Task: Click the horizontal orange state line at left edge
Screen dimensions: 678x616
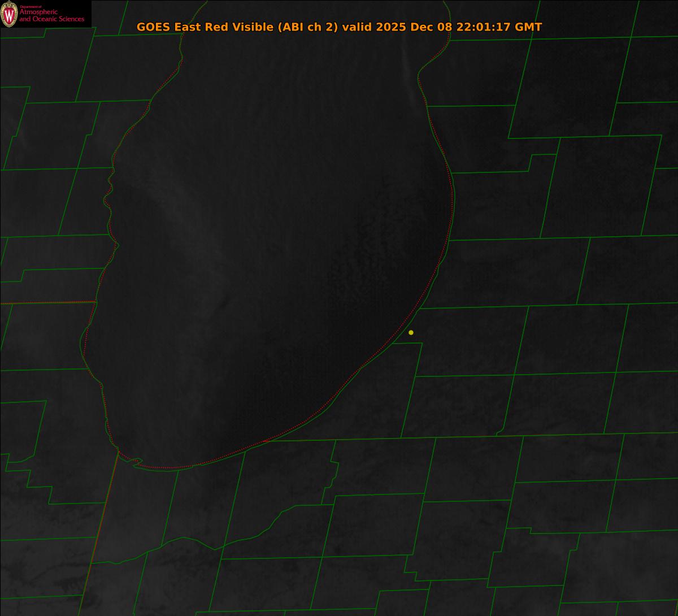Action: pos(45,303)
